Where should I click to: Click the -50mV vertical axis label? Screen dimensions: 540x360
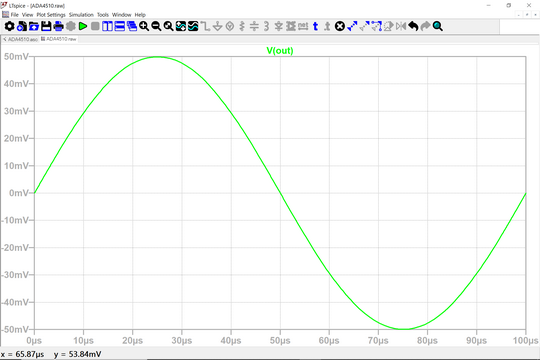coord(15,329)
